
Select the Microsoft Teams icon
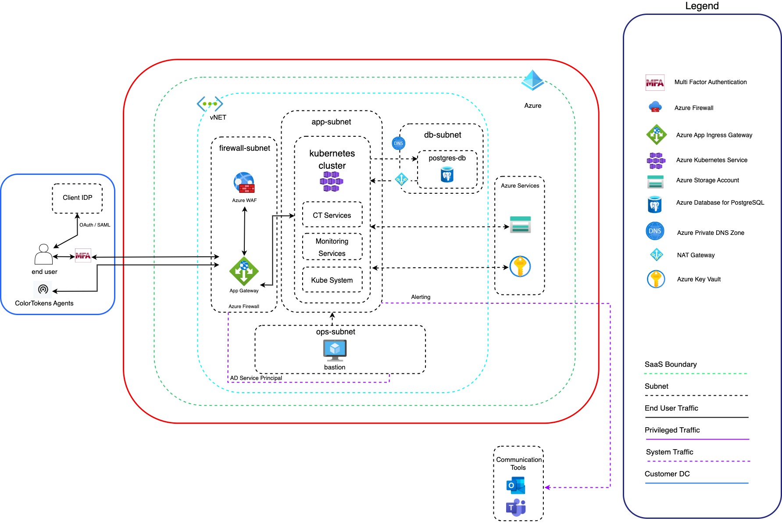(x=516, y=507)
